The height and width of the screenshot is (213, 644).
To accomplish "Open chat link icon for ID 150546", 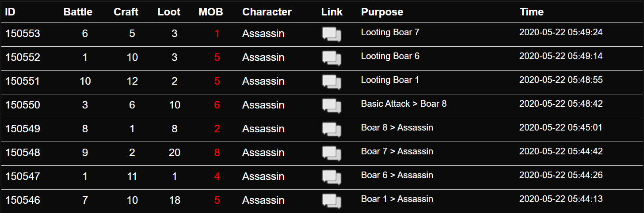I will pos(332,201).
